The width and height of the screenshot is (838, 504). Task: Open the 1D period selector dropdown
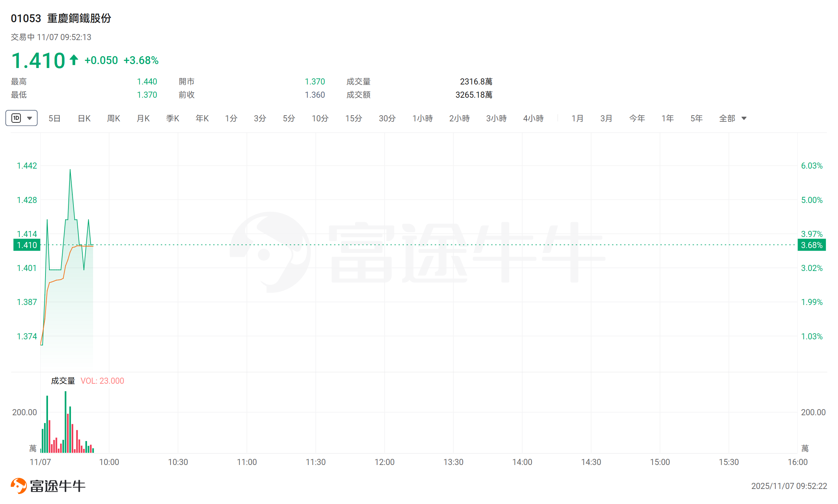click(30, 118)
